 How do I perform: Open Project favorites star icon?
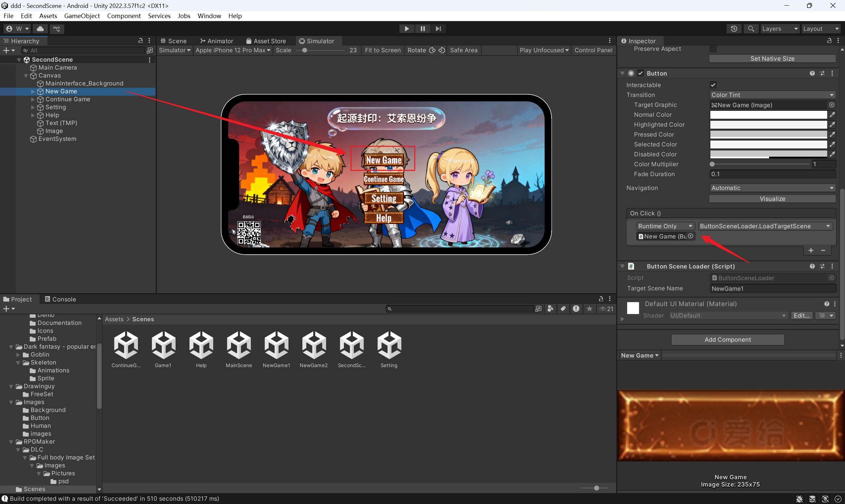tap(590, 309)
